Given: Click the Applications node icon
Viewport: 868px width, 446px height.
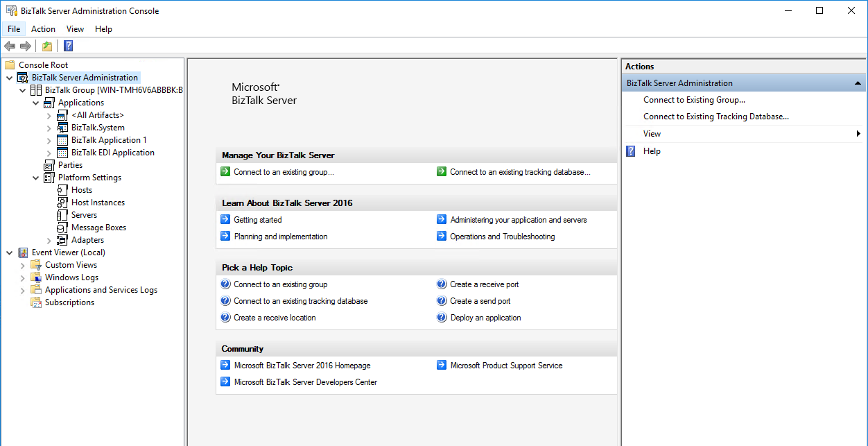Looking at the screenshot, I should [49, 103].
